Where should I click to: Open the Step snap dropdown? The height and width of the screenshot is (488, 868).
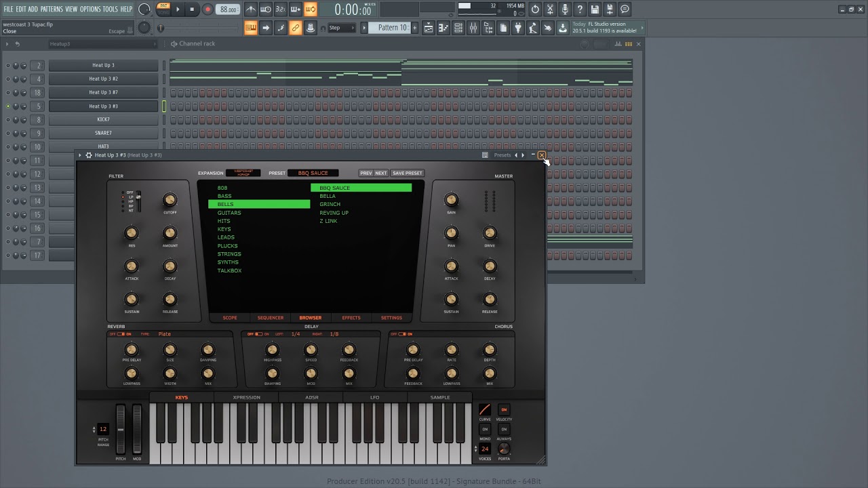(x=342, y=28)
